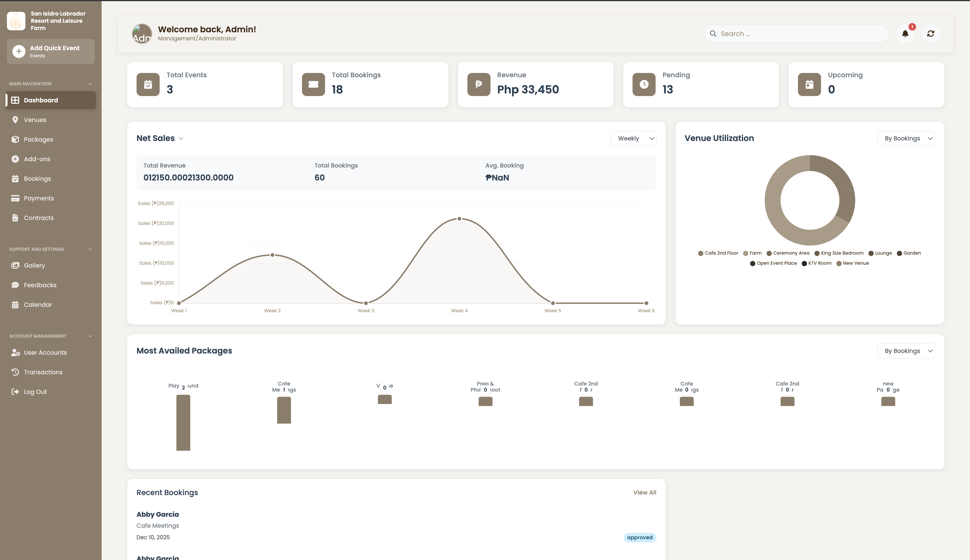This screenshot has width=970, height=560.
Task: Open the notifications bell icon
Action: pos(905,33)
